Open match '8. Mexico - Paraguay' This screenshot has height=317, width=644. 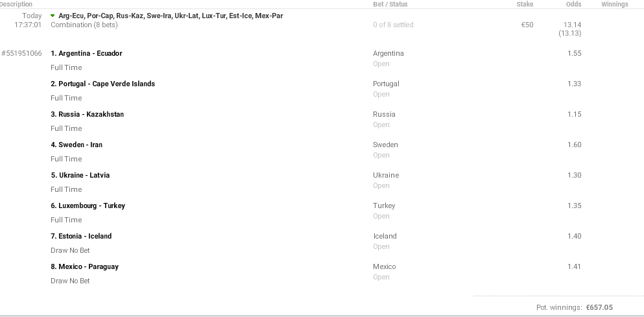point(84,266)
